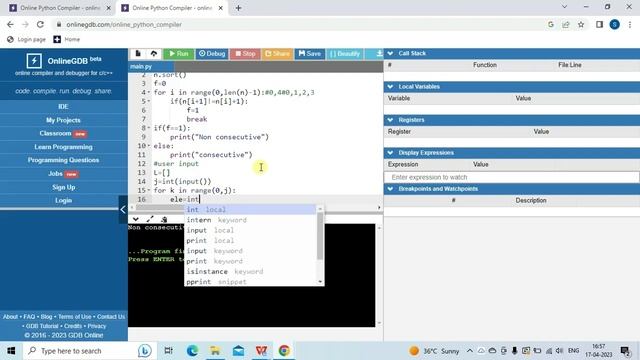This screenshot has height=360, width=640.
Task: Open the About footer link
Action: click(x=10, y=317)
